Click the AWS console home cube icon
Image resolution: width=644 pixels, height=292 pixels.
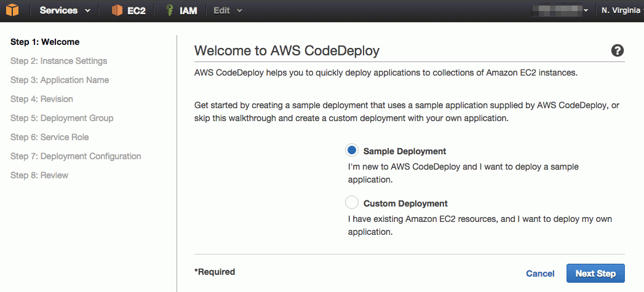(x=12, y=10)
